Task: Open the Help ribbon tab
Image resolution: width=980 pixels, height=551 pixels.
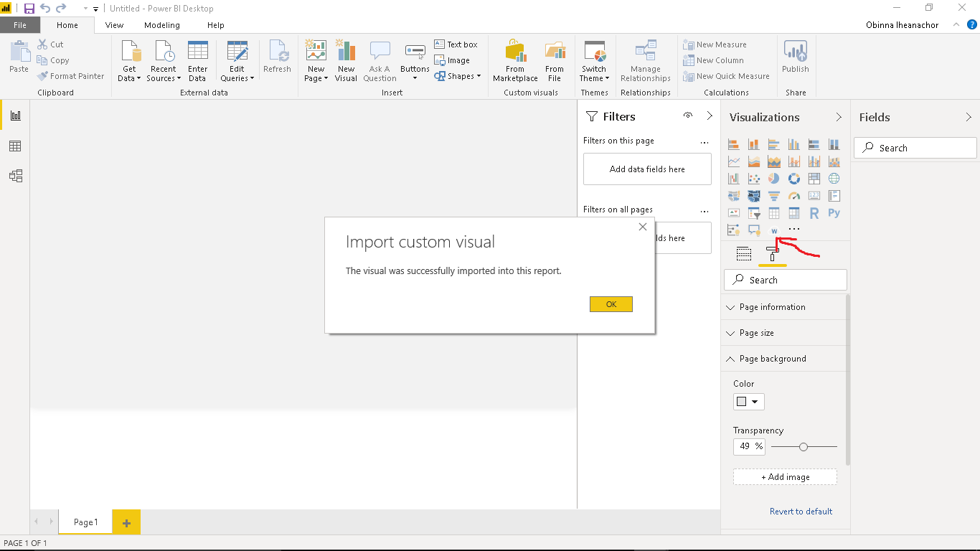Action: [x=216, y=25]
